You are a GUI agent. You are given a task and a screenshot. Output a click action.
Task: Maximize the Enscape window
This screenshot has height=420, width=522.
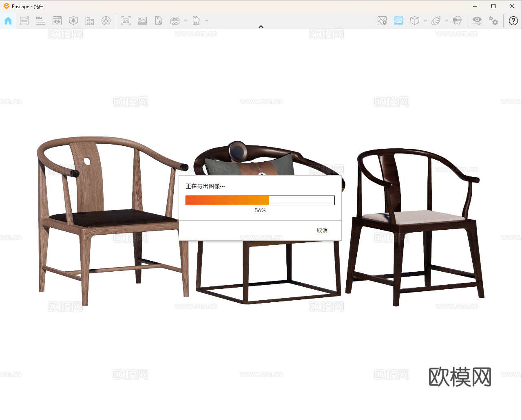493,6
